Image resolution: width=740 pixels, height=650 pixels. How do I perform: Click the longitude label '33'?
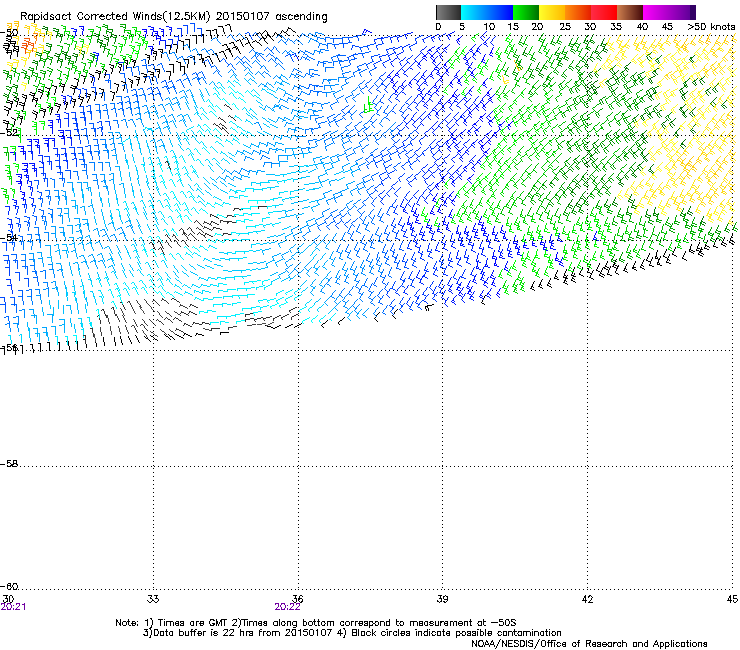(x=153, y=599)
